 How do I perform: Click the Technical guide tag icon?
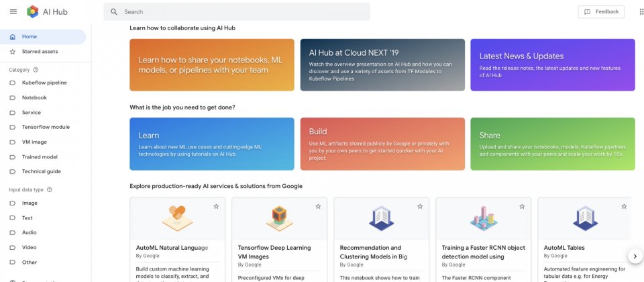(13, 171)
